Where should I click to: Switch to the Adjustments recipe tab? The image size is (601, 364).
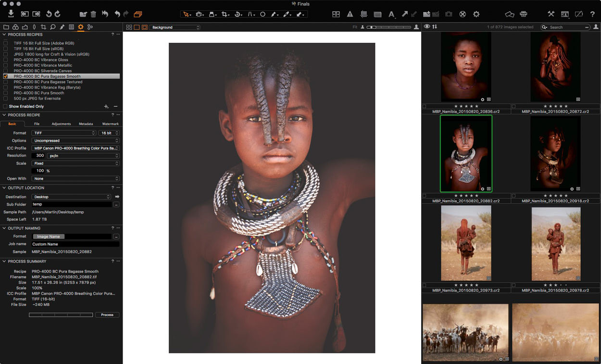(61, 124)
